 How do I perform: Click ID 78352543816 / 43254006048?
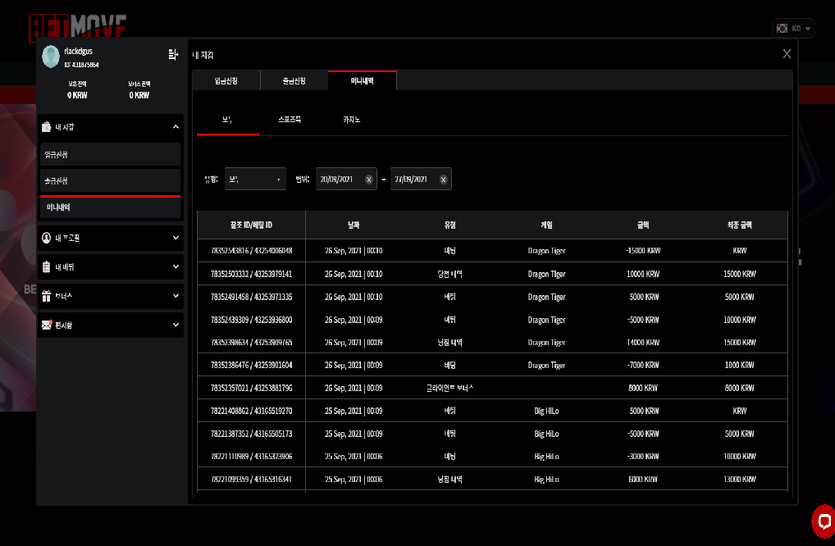tap(251, 250)
